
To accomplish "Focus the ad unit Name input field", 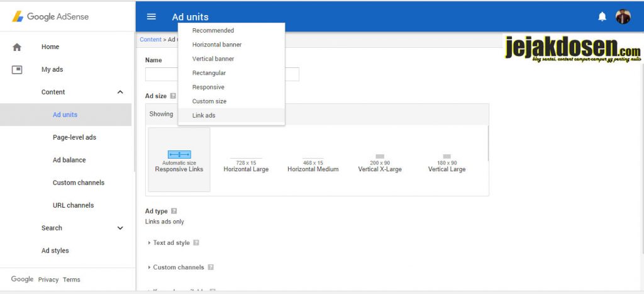I will pos(222,74).
